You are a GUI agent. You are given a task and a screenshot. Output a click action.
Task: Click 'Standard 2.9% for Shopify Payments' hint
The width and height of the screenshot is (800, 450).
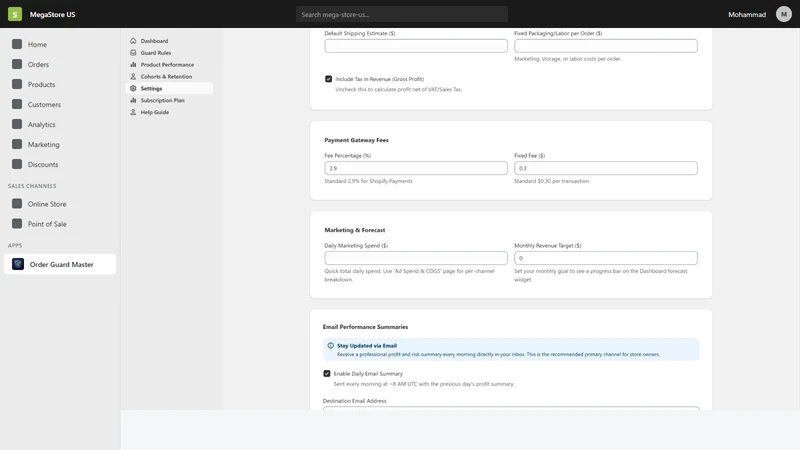click(x=368, y=181)
